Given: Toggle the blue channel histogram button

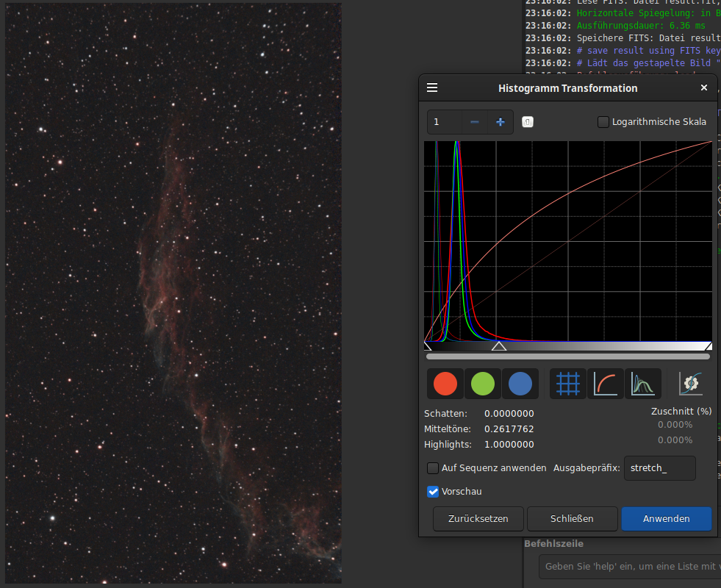Looking at the screenshot, I should (x=520, y=384).
